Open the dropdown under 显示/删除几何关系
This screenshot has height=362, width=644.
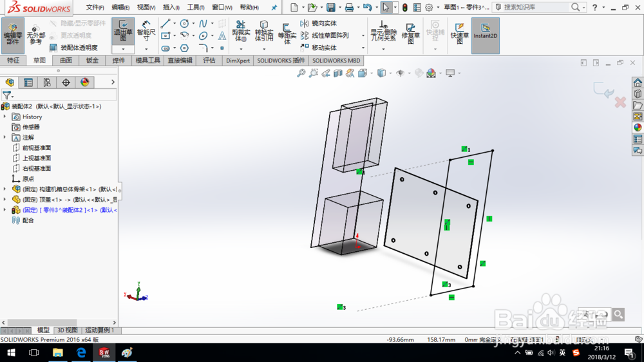pos(384,50)
